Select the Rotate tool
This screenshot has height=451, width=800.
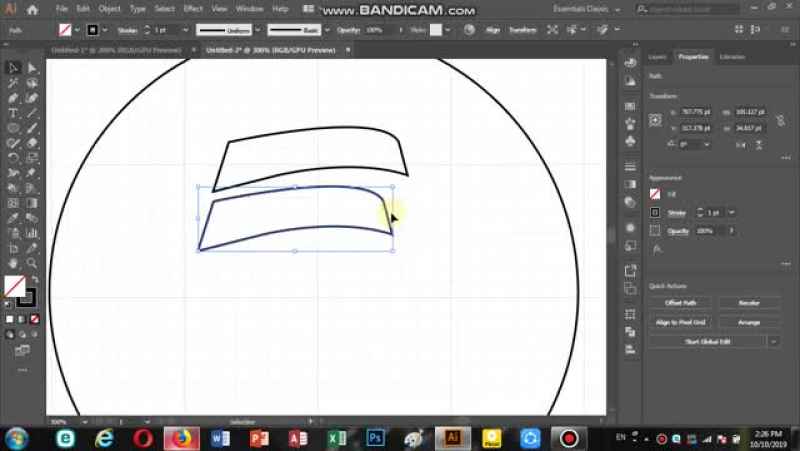tap(13, 158)
